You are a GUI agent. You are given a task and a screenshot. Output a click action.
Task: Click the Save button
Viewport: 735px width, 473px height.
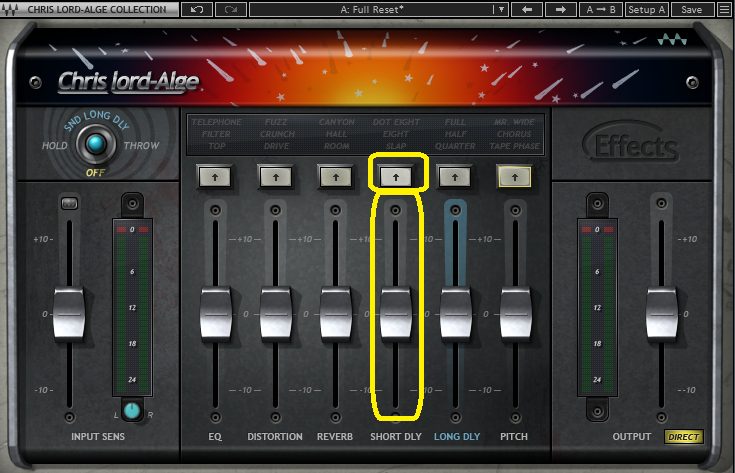(691, 9)
